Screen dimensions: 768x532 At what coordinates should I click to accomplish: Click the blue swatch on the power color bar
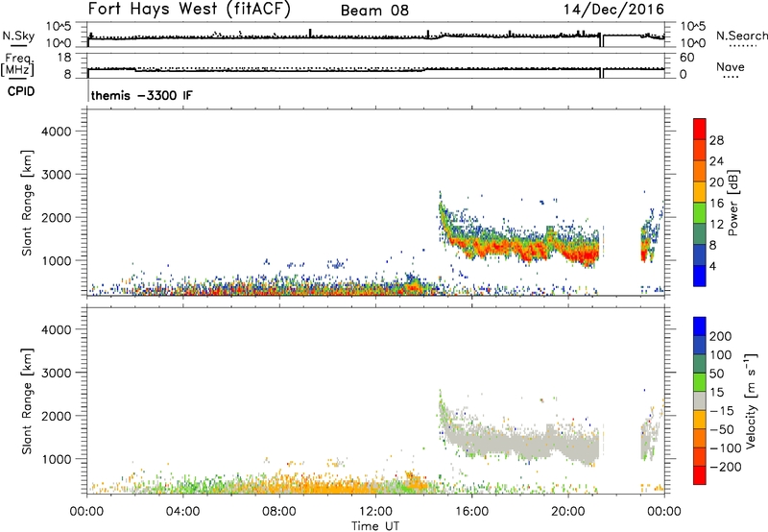point(700,276)
